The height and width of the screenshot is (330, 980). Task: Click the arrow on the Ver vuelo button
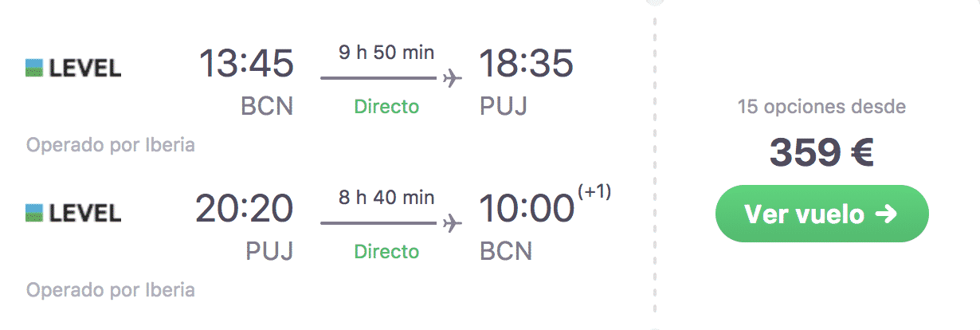coord(886,214)
